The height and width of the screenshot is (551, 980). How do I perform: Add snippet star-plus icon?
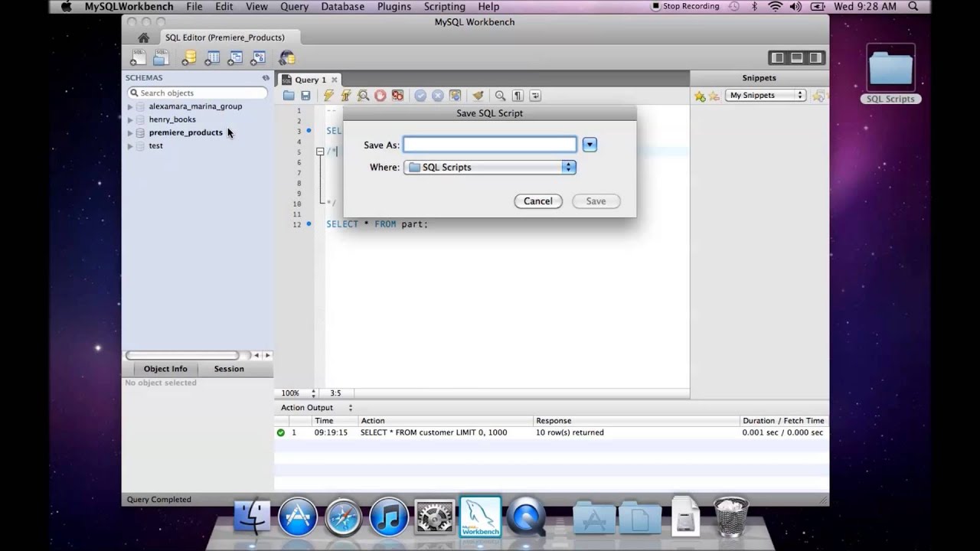pos(700,96)
